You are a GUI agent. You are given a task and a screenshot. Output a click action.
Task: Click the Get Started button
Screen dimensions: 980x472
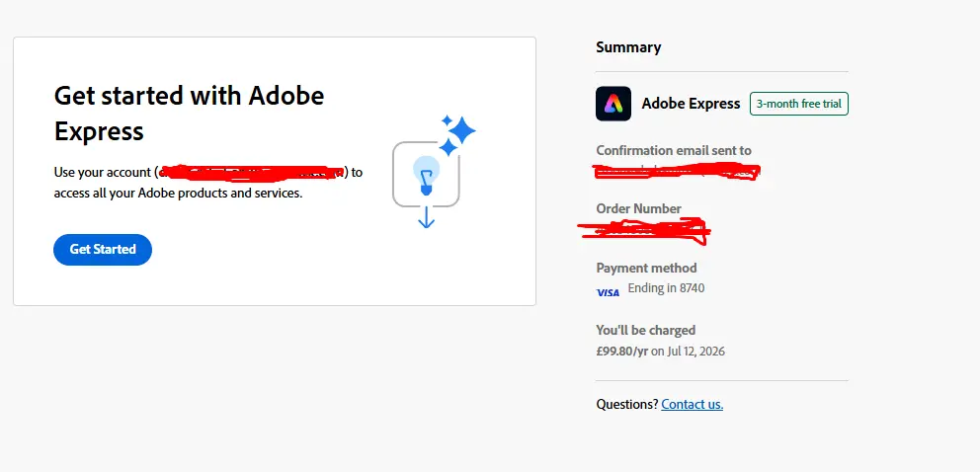(x=103, y=249)
